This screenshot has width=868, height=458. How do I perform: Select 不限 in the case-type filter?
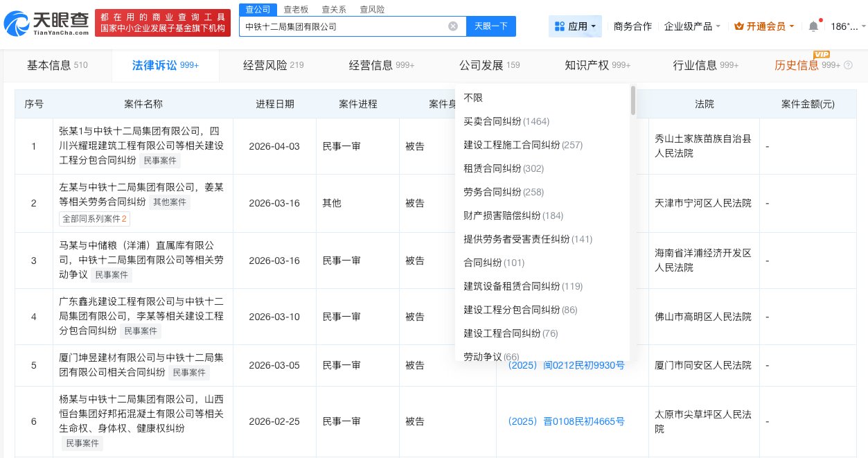(472, 98)
